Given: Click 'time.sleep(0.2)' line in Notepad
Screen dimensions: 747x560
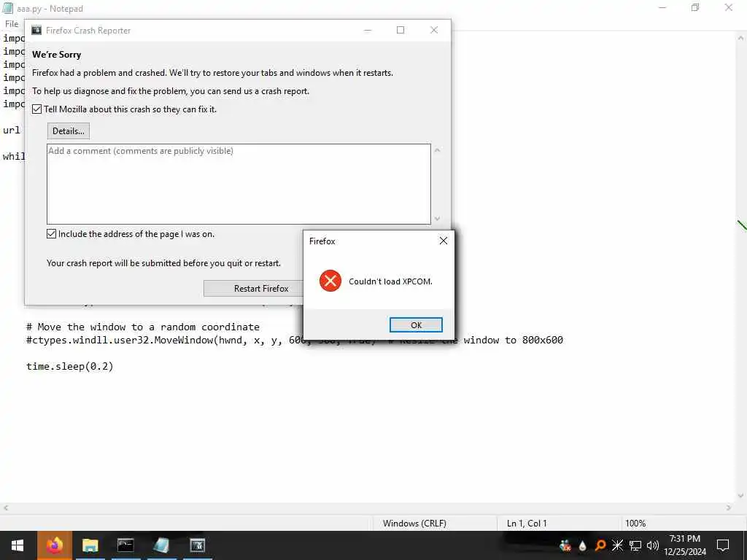Looking at the screenshot, I should [x=69, y=366].
